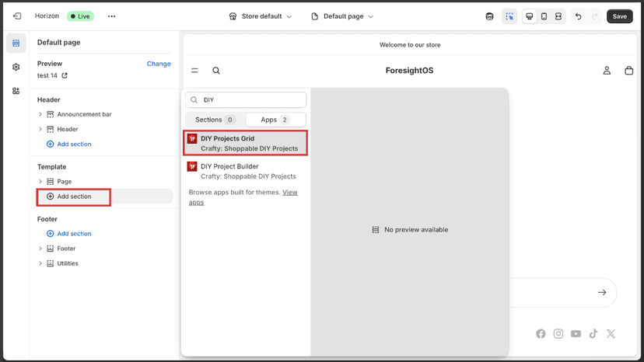This screenshot has height=362, width=644.
Task: Open Theme settings gear icon
Action: [x=16, y=67]
